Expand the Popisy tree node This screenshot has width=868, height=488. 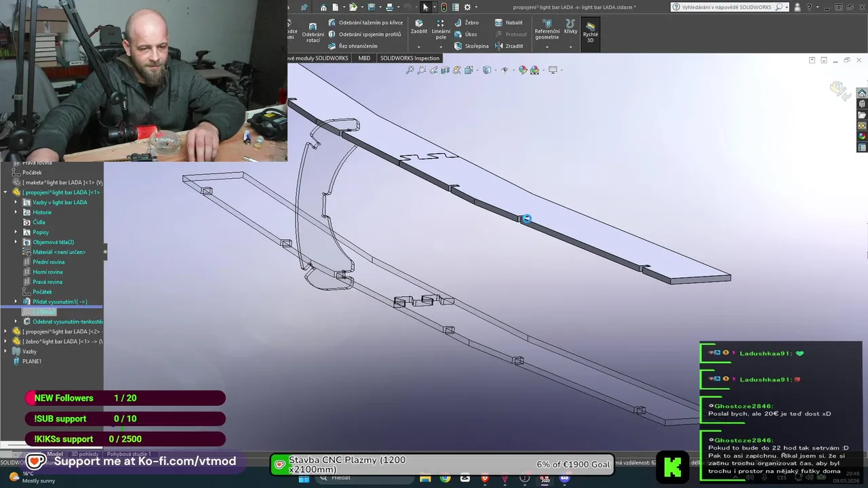[16, 232]
